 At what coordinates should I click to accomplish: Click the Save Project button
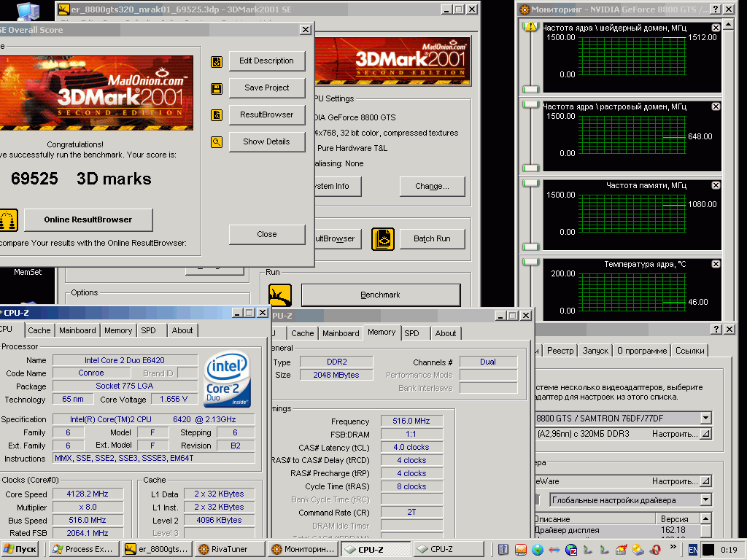[x=267, y=88]
